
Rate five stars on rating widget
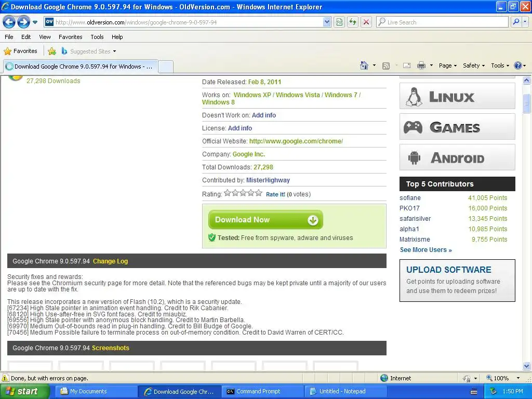click(259, 193)
